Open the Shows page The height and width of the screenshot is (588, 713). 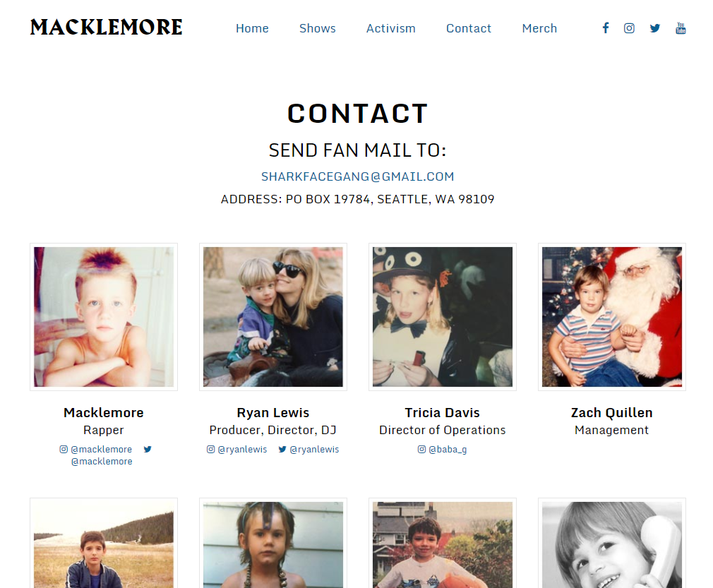pyautogui.click(x=318, y=28)
